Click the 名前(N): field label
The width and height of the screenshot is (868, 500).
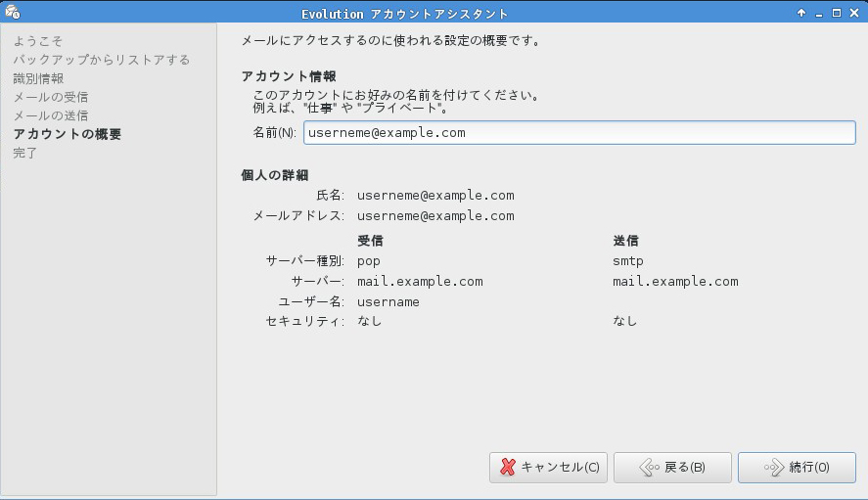[273, 132]
